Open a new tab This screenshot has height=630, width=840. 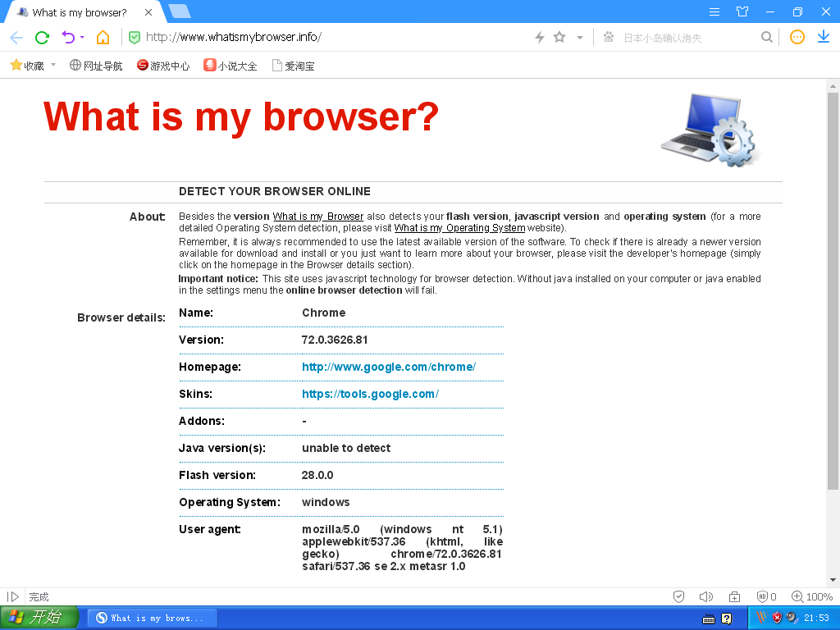click(x=180, y=11)
